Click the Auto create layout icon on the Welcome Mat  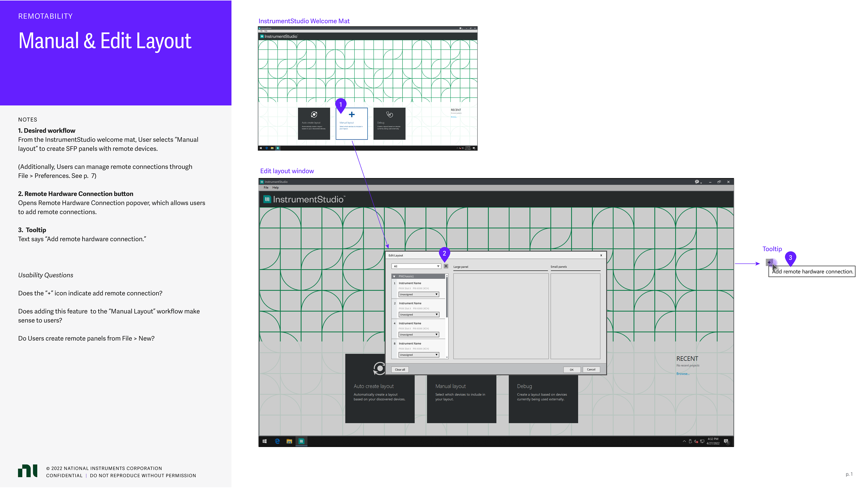314,115
